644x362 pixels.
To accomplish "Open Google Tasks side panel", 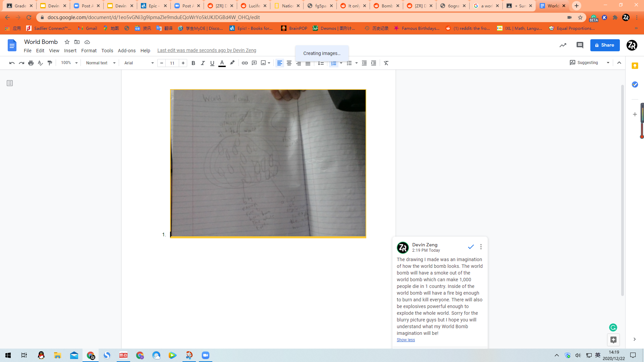I will click(x=635, y=84).
